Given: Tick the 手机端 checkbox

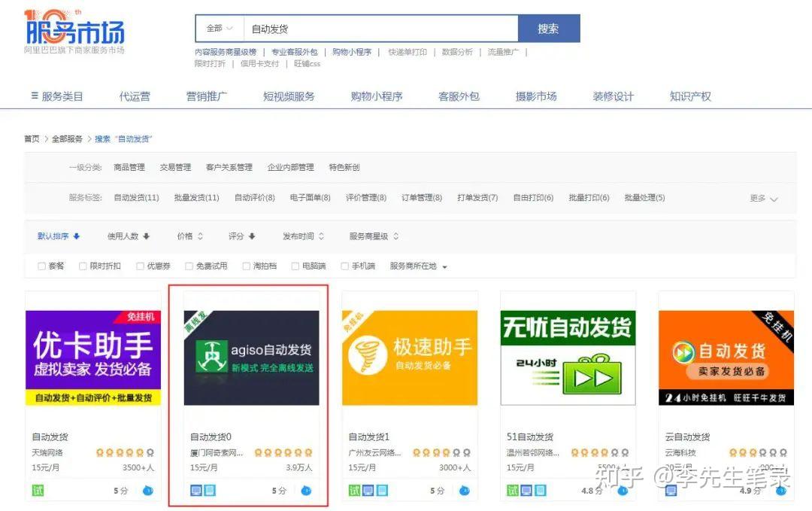Looking at the screenshot, I should coord(344,266).
